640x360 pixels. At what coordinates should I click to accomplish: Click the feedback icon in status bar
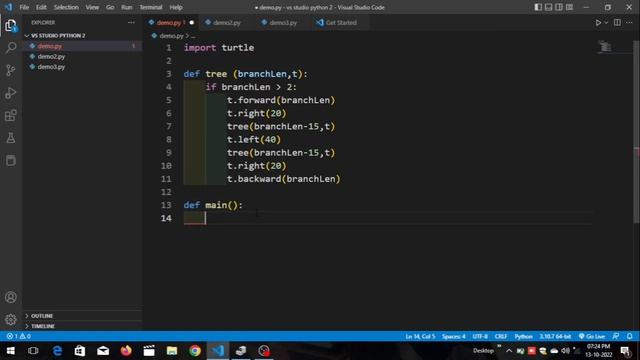click(616, 336)
